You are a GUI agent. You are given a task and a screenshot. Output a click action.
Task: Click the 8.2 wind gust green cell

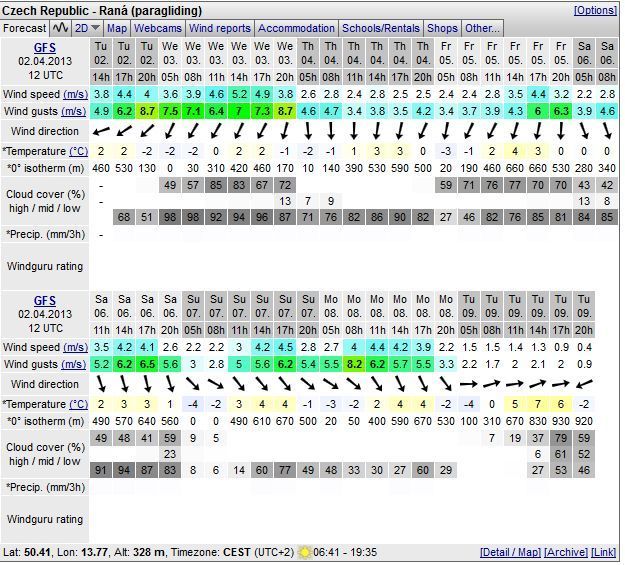pyautogui.click(x=354, y=364)
